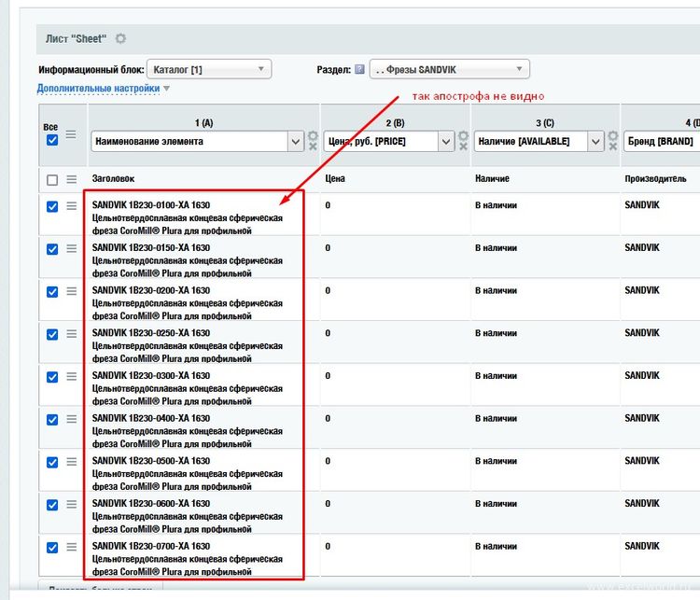Uncheck row 1B230-0250-XA 1630 checkbox

(52, 334)
